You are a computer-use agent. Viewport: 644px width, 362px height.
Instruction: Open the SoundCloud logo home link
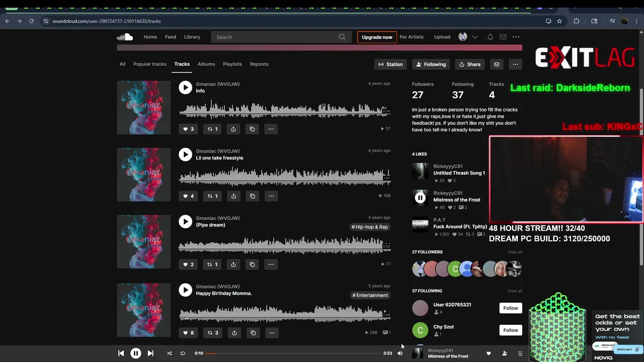point(125,37)
